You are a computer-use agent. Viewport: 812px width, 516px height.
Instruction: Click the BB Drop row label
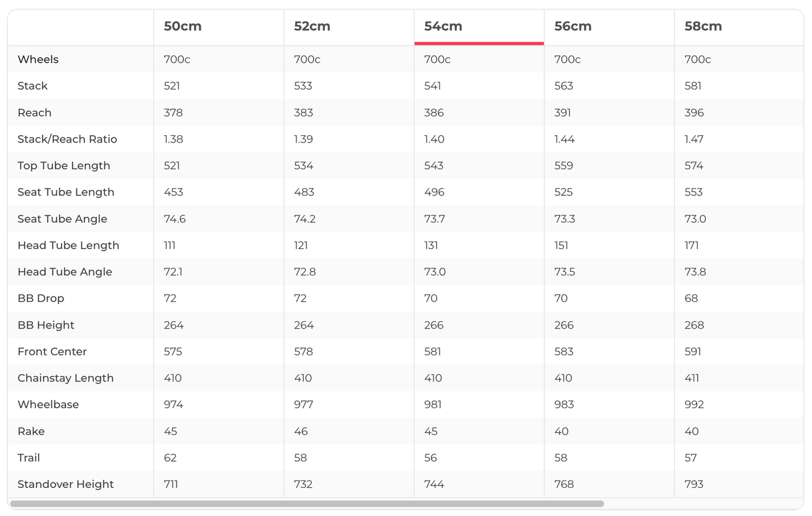[x=41, y=298]
